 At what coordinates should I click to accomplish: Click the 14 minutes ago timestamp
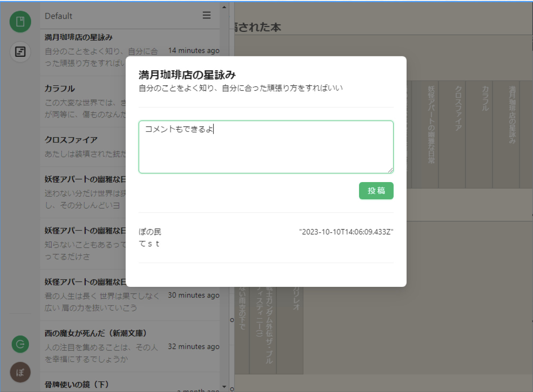tap(194, 51)
